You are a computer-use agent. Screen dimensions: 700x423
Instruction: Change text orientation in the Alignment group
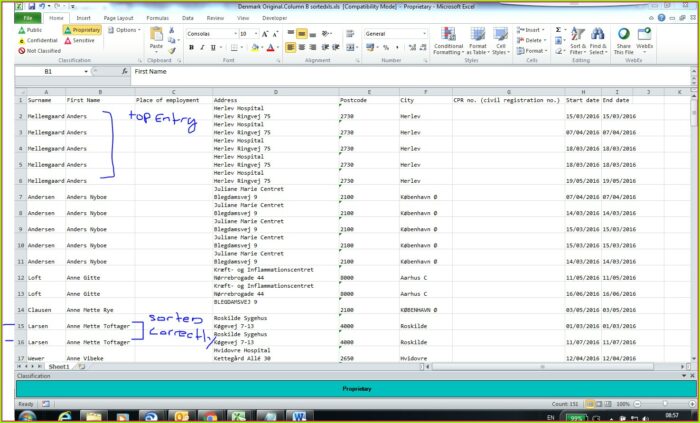coord(326,33)
